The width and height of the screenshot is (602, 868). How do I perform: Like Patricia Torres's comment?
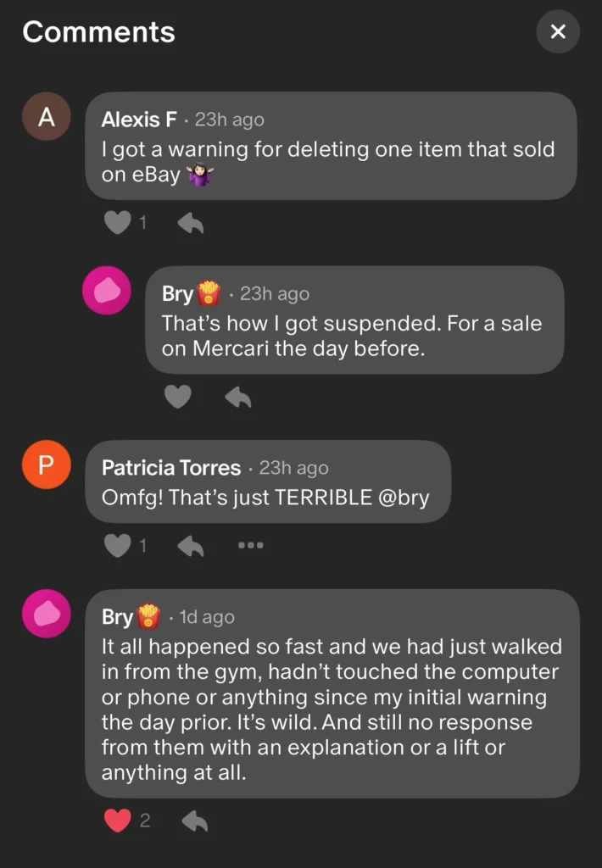tap(117, 546)
